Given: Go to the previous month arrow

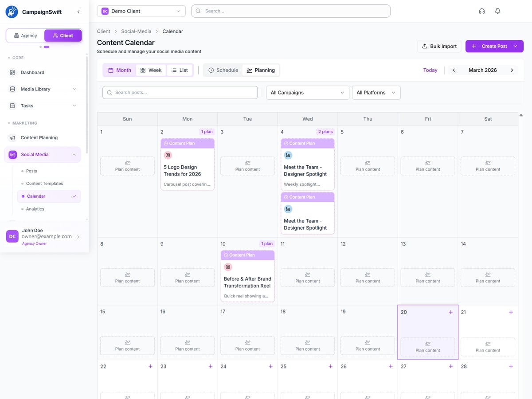Looking at the screenshot, I should tap(454, 70).
